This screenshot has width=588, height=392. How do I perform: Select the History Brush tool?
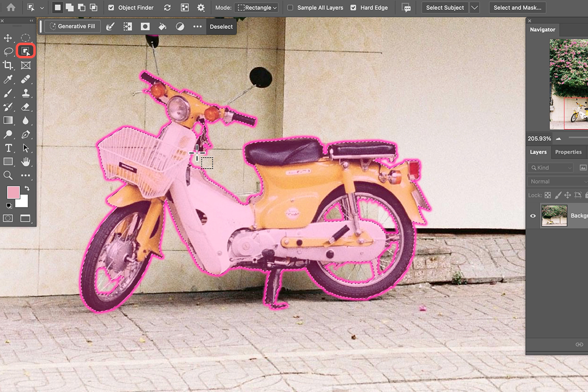[x=8, y=106]
